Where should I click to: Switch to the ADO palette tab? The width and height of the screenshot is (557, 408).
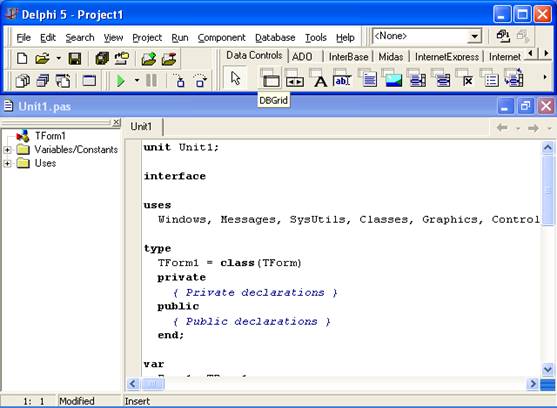click(x=302, y=57)
